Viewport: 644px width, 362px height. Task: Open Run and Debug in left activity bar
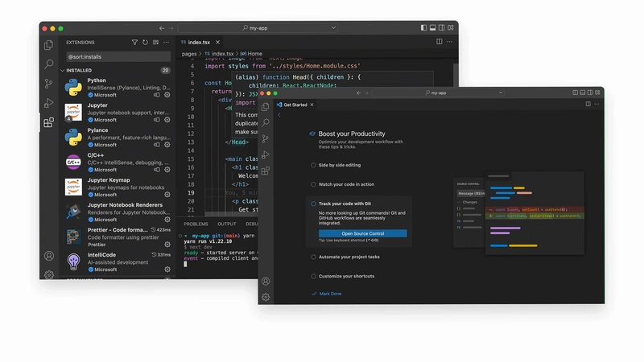(x=48, y=103)
